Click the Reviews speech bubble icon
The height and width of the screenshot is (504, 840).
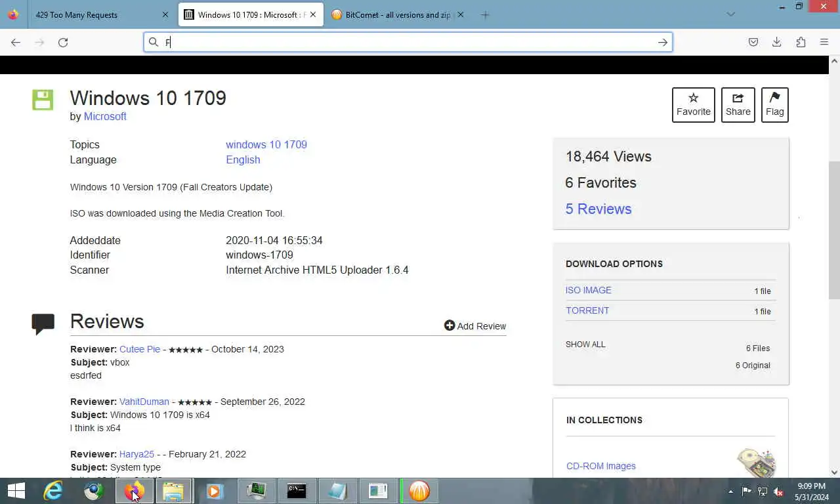[43, 324]
